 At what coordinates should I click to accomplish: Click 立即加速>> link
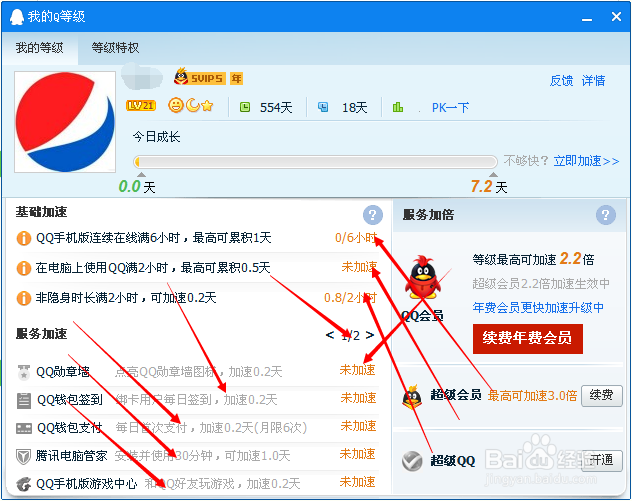click(x=586, y=161)
